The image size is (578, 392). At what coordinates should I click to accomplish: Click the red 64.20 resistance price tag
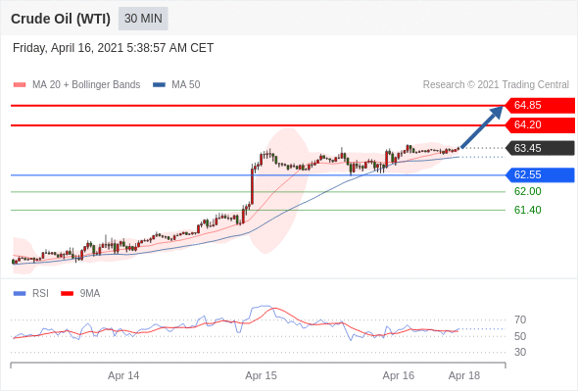[x=540, y=125]
